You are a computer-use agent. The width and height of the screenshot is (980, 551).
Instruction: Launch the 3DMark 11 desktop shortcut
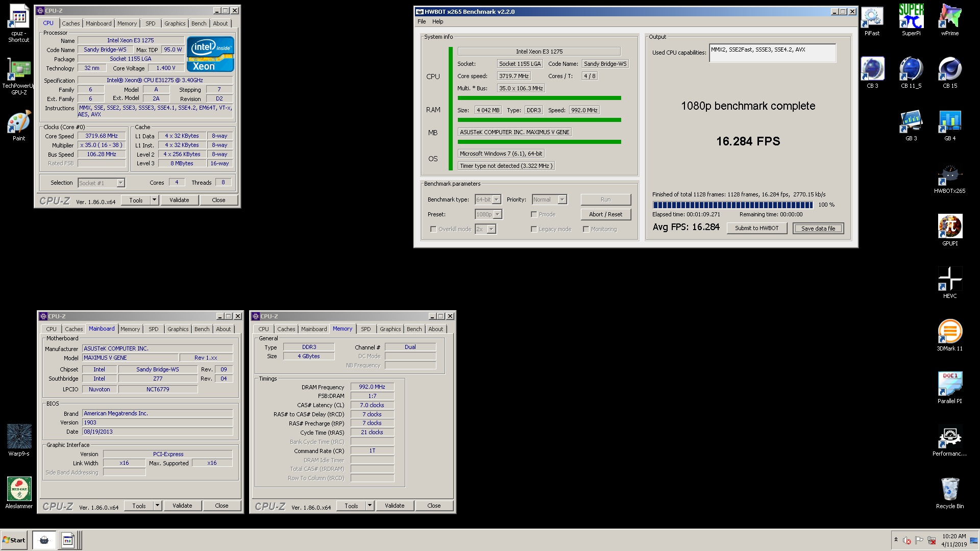coord(950,336)
